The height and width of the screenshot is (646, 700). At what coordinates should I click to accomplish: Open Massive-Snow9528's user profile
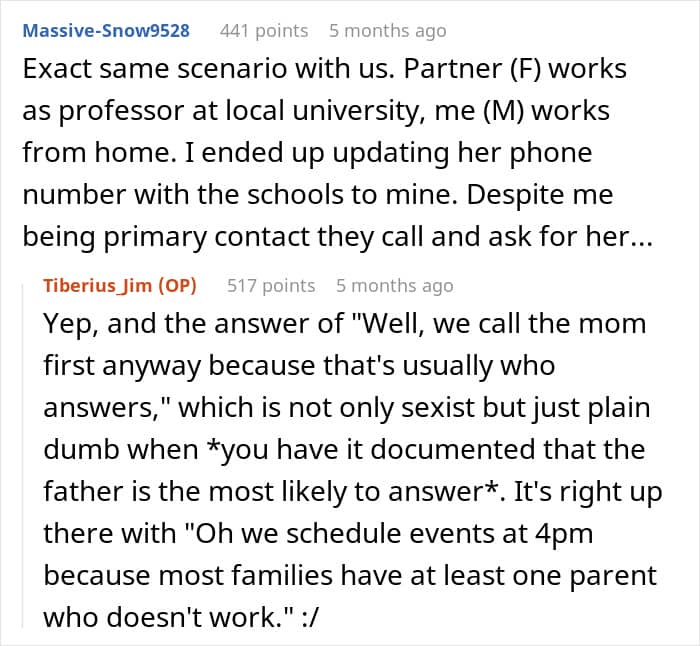(106, 31)
